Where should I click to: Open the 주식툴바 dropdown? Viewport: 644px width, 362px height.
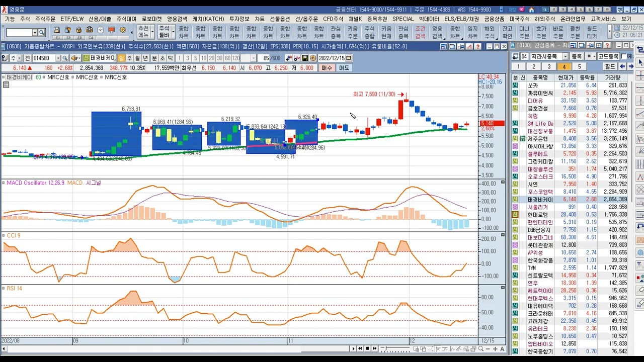coord(173,33)
